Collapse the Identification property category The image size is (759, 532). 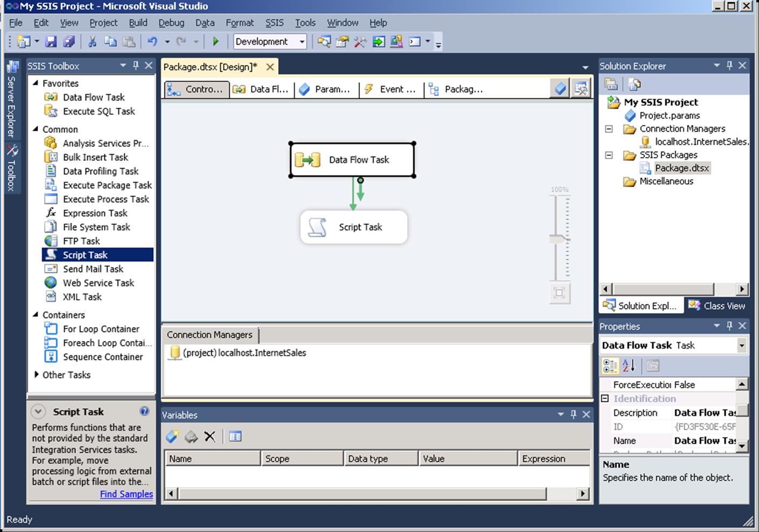point(605,399)
